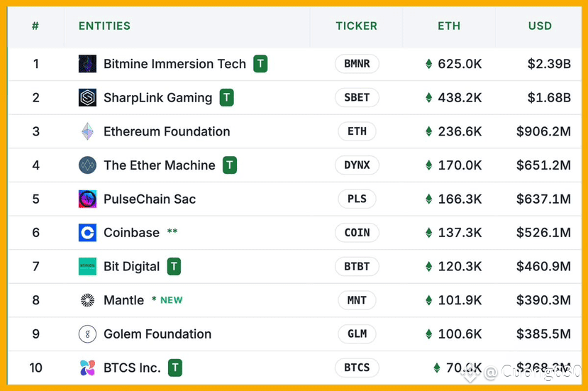Click the NEW label beside Mantle
The image size is (588, 391).
tap(172, 300)
